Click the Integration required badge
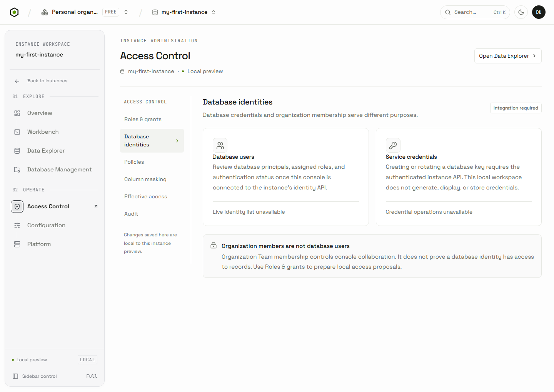554x392 pixels. click(516, 108)
